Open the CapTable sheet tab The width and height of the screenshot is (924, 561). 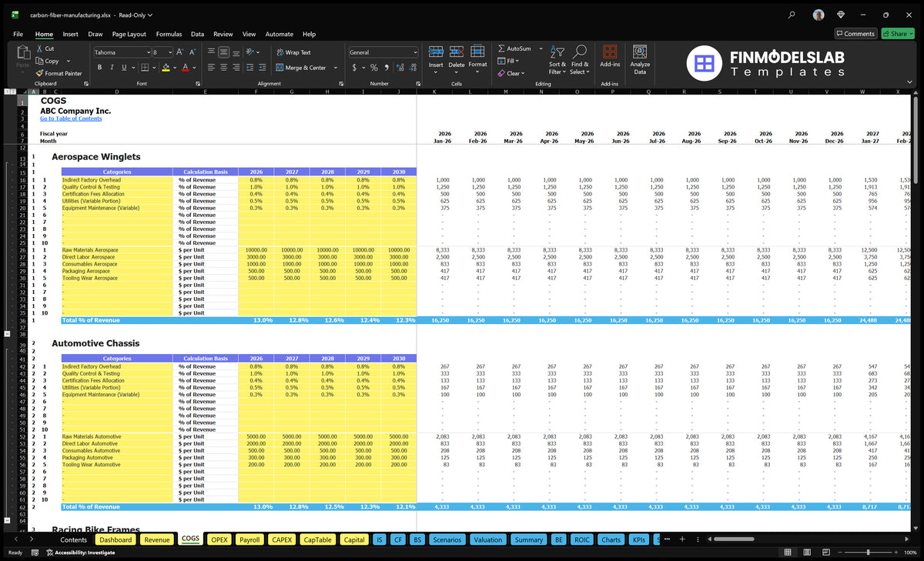317,539
